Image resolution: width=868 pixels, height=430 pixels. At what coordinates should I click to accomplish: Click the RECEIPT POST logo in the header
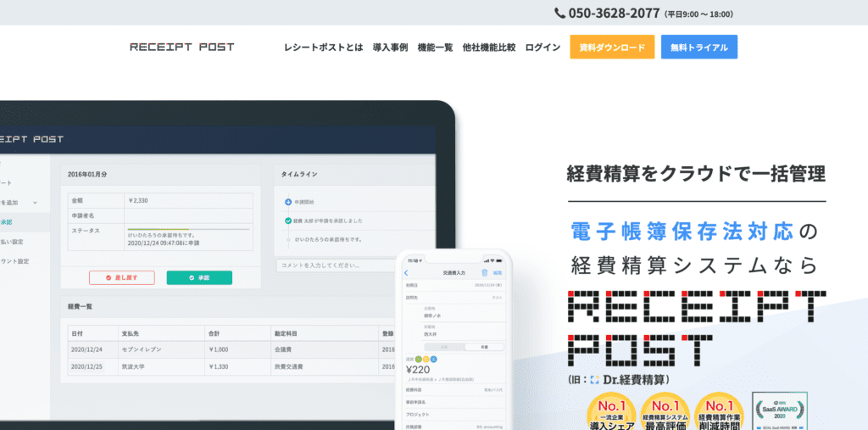(182, 47)
